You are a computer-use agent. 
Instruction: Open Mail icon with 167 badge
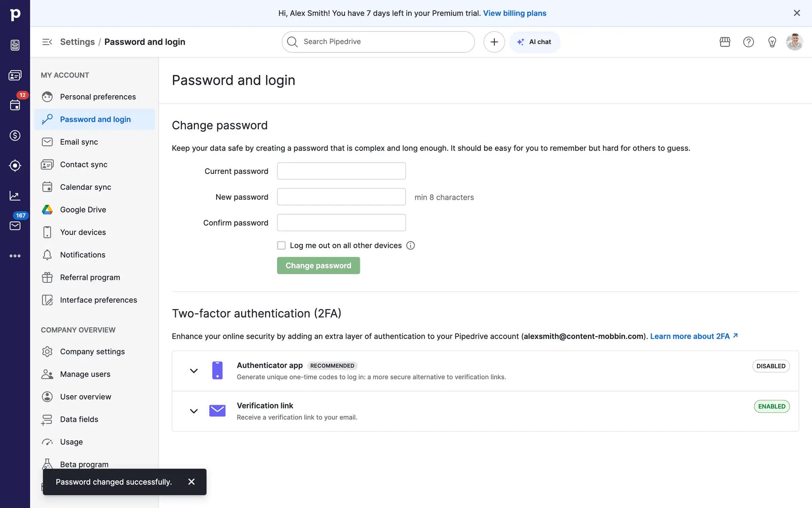coord(15,226)
